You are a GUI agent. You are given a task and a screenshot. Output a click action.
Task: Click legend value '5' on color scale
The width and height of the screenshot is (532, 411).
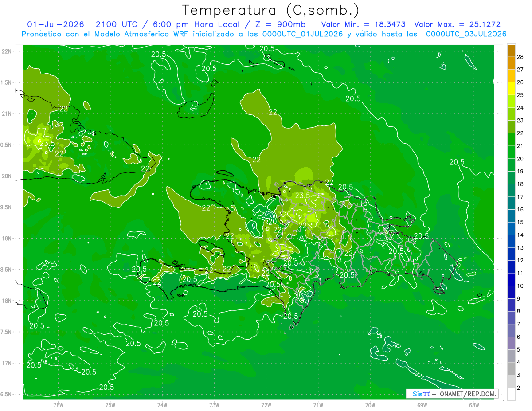(x=519, y=349)
